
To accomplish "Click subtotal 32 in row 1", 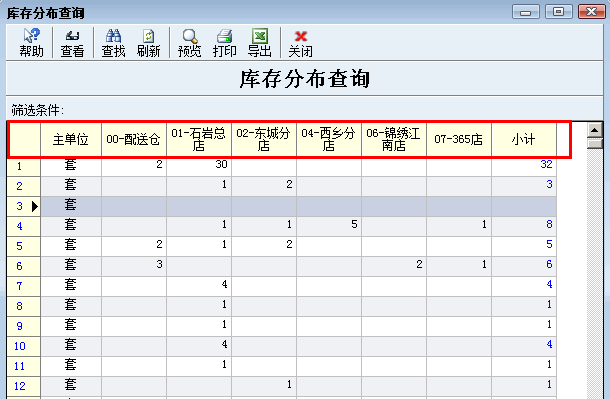I will 546,164.
